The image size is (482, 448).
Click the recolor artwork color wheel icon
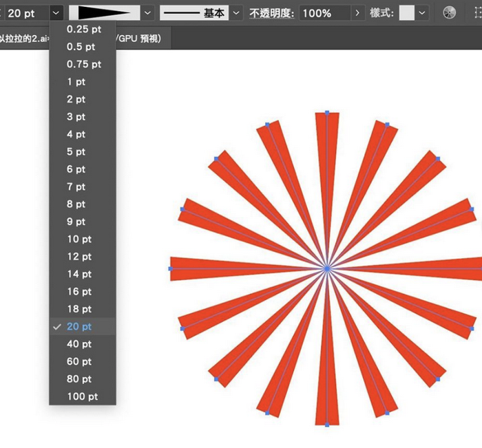(x=449, y=13)
